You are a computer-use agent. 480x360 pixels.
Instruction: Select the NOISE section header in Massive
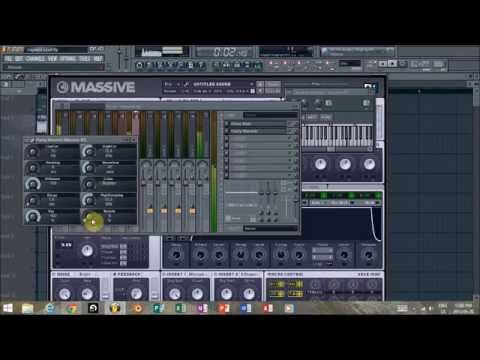coord(63,274)
